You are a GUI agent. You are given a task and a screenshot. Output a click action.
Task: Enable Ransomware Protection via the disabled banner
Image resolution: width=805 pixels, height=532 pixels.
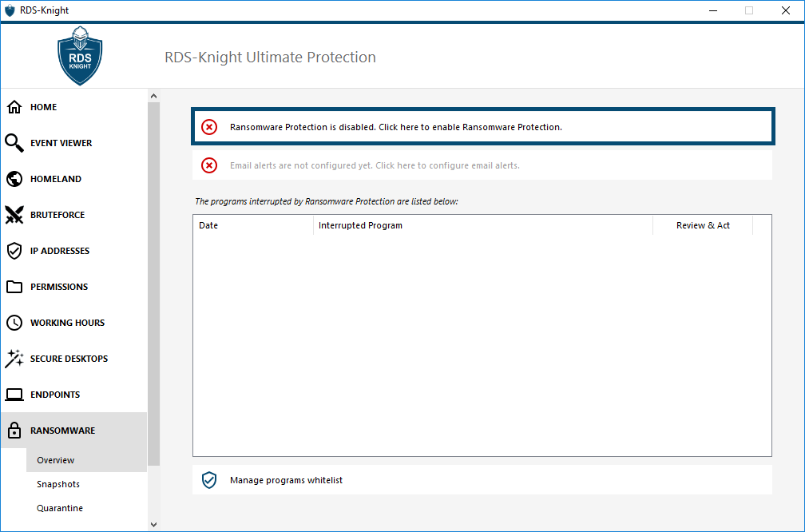pos(482,127)
